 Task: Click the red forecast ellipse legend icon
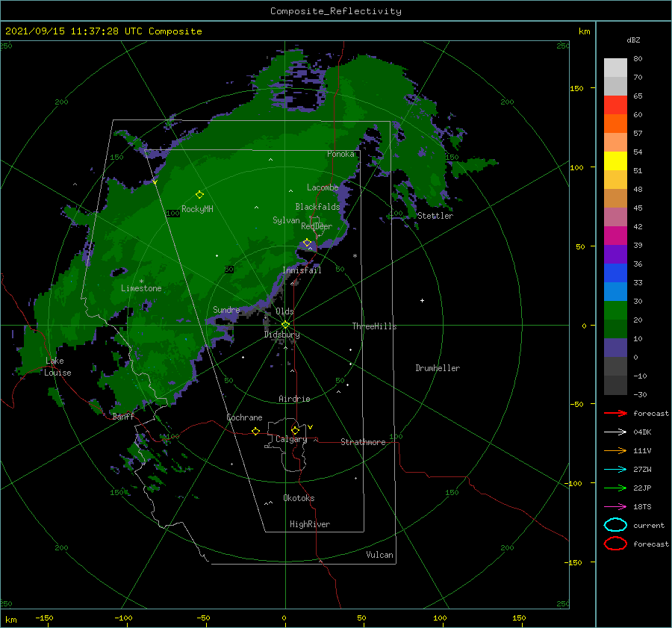click(x=615, y=544)
